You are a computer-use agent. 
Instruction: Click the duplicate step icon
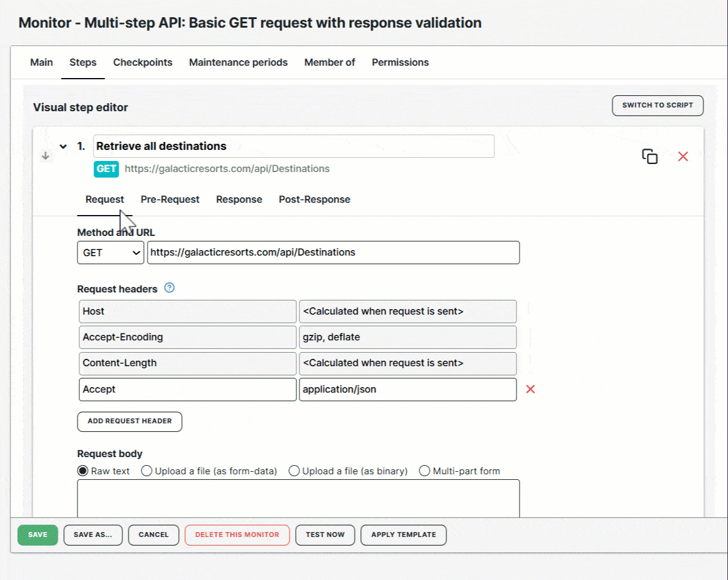(649, 157)
